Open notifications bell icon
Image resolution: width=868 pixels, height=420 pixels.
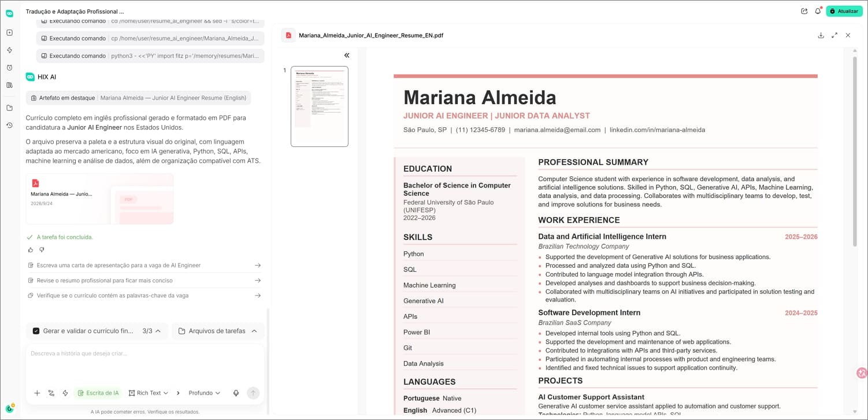[x=818, y=11]
